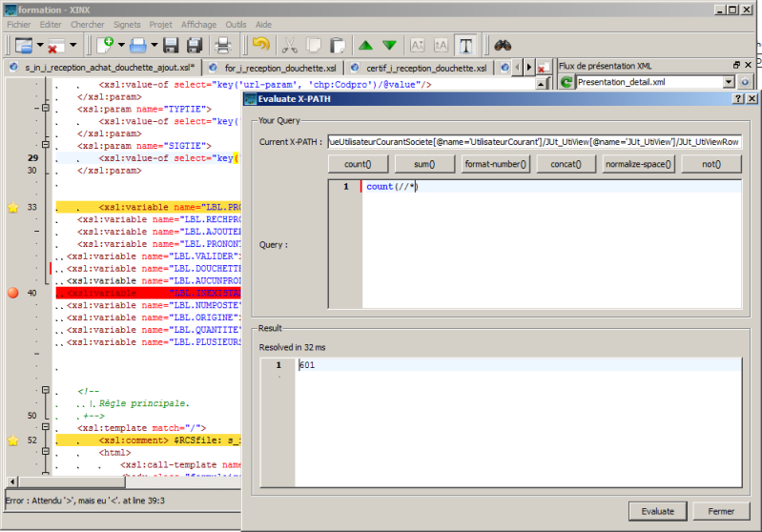Click the count() function button

(358, 164)
